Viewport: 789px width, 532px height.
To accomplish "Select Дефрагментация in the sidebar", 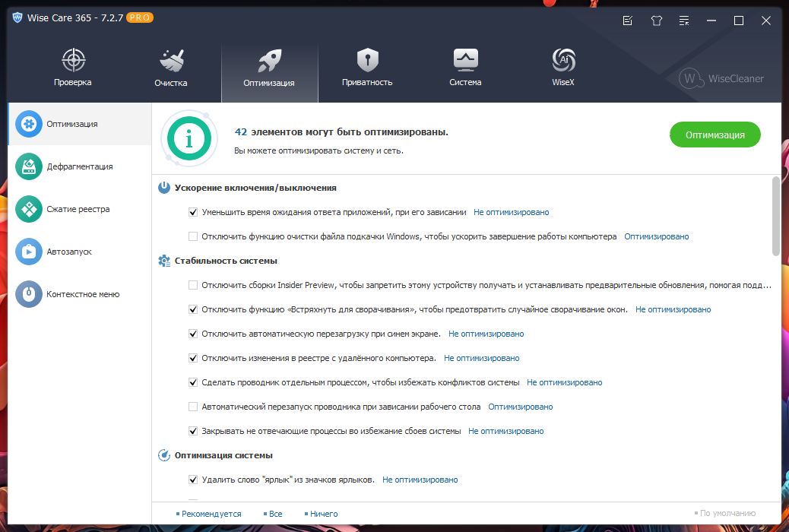I will [80, 166].
